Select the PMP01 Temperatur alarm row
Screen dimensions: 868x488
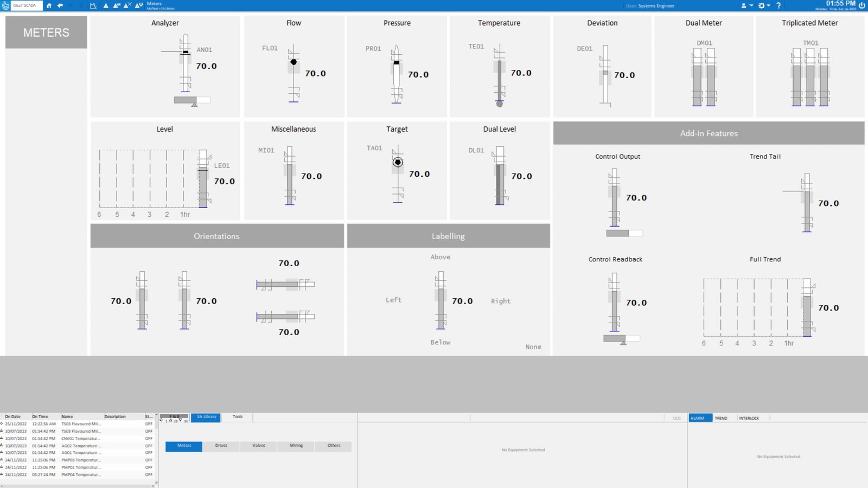coord(76,467)
